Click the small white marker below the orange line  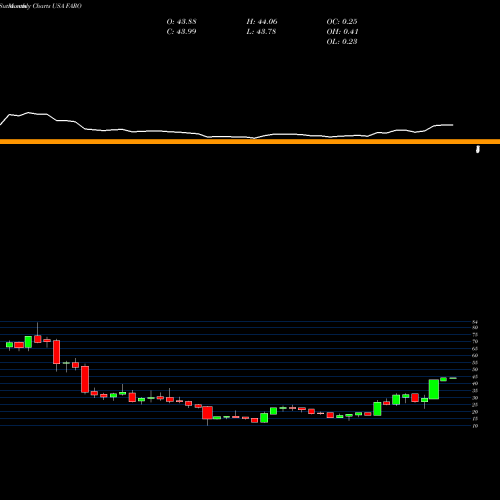tap(478, 149)
